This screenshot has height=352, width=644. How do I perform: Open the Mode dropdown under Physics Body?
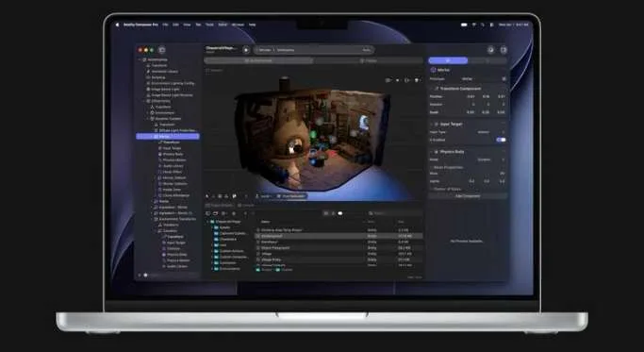490,159
